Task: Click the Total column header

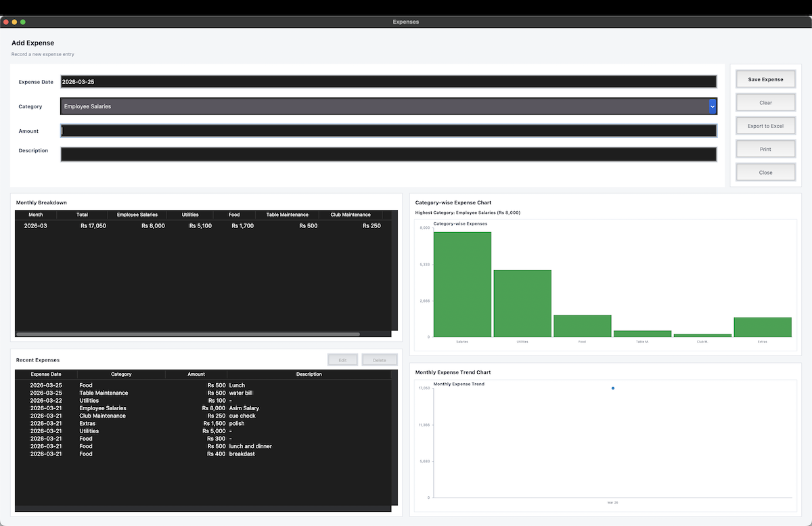Action: coord(82,215)
